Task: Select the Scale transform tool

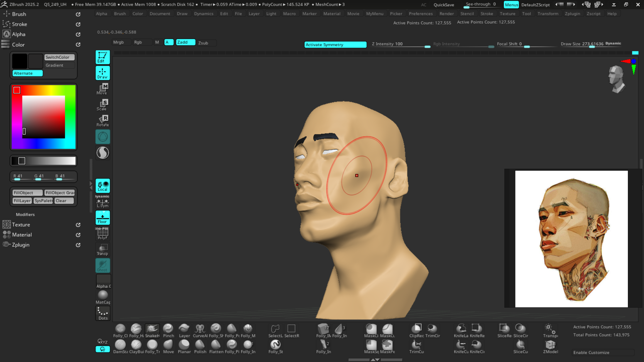Action: coord(102,105)
